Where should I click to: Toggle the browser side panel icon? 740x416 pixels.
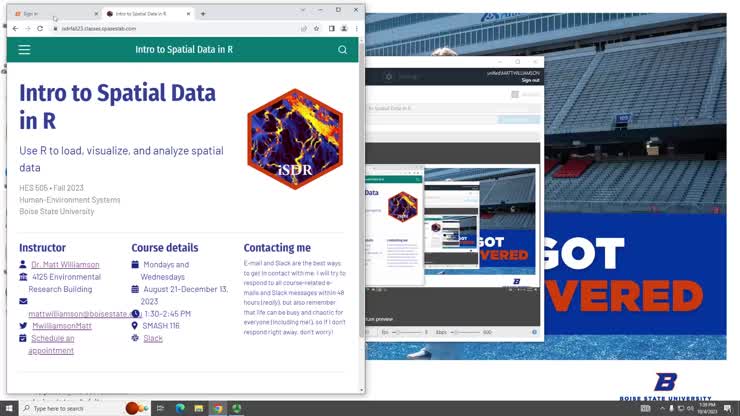click(331, 29)
